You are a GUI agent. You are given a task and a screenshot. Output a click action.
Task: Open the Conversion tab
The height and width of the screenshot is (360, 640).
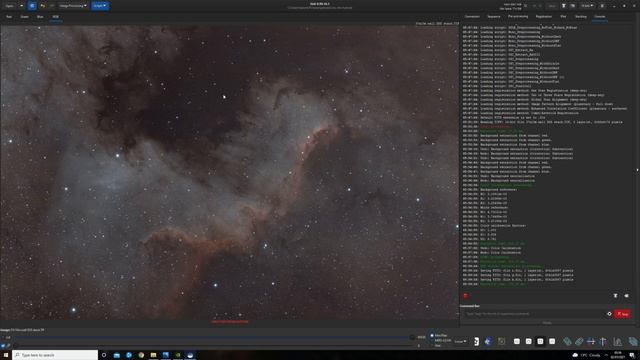point(472,17)
